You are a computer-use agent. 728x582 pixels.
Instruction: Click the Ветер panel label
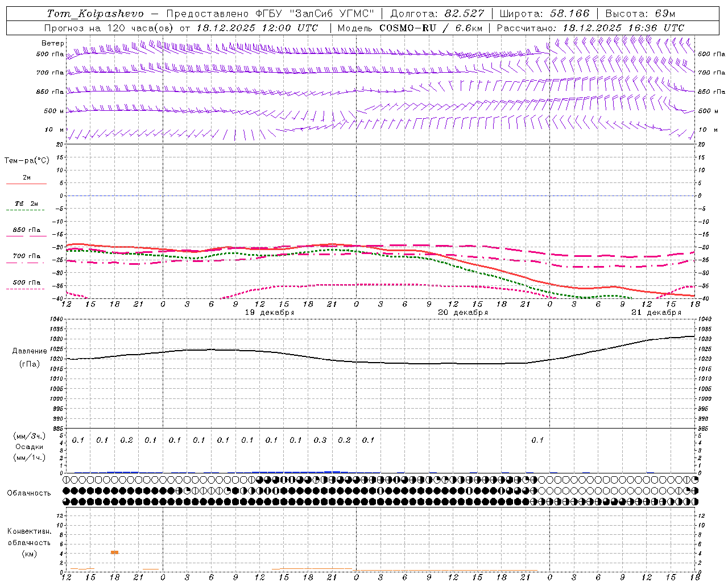52,43
